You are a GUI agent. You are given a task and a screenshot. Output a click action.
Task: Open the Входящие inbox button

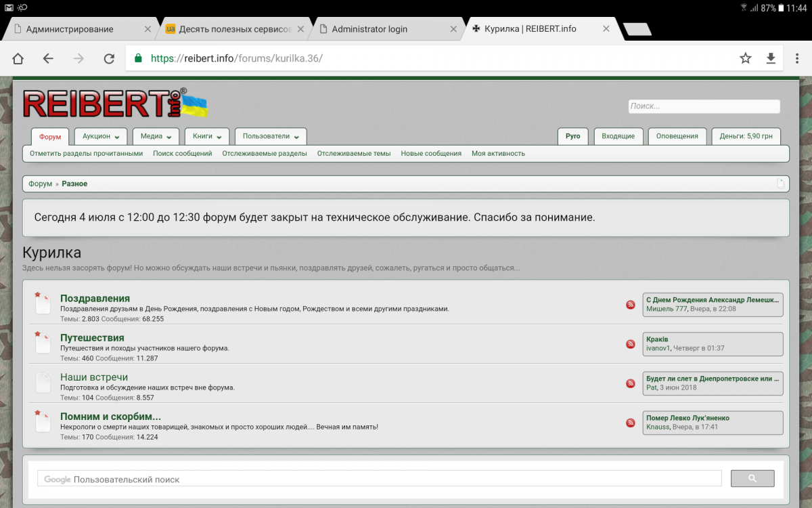[x=618, y=136]
